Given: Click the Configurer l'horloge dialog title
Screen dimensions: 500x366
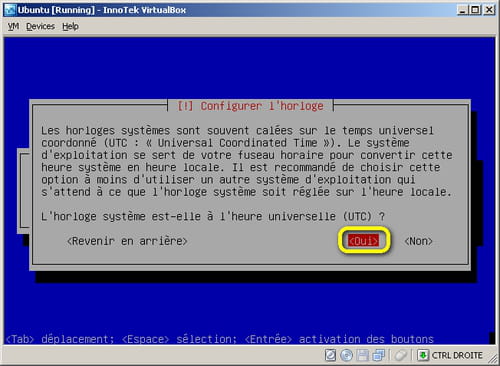Looking at the screenshot, I should click(x=250, y=106).
